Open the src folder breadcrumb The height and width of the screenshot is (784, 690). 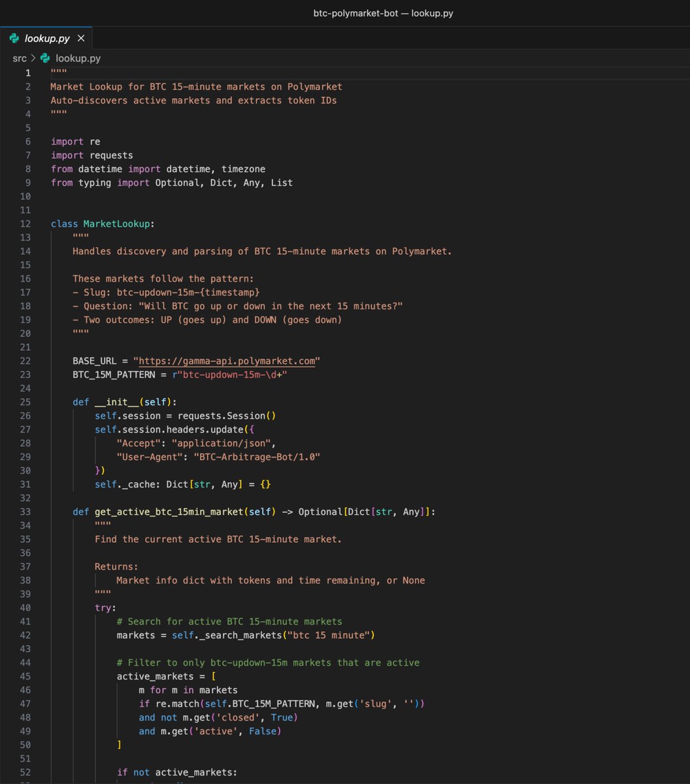tap(20, 58)
